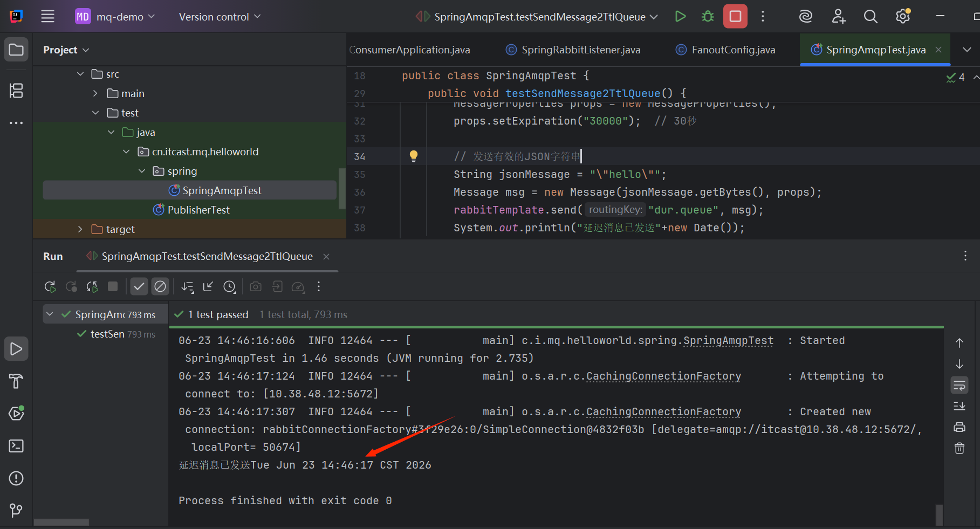Collapse the java folder
The width and height of the screenshot is (980, 529).
pyautogui.click(x=111, y=132)
